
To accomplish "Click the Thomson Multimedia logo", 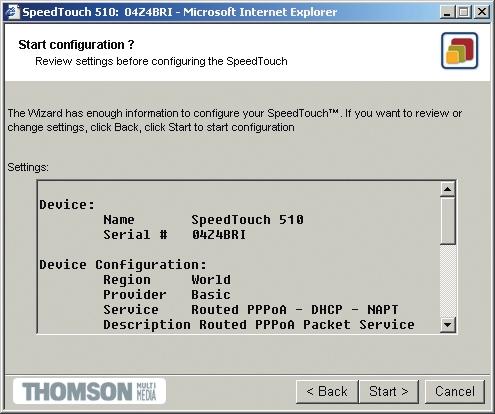I will pos(89,391).
